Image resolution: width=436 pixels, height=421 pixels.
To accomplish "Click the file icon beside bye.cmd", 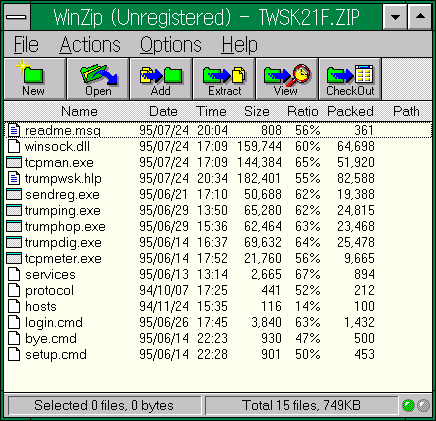I will point(14,338).
